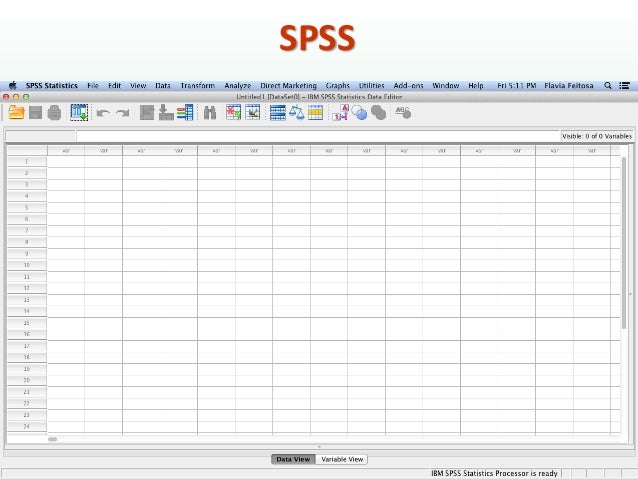Open the Utilities menu

coord(371,85)
